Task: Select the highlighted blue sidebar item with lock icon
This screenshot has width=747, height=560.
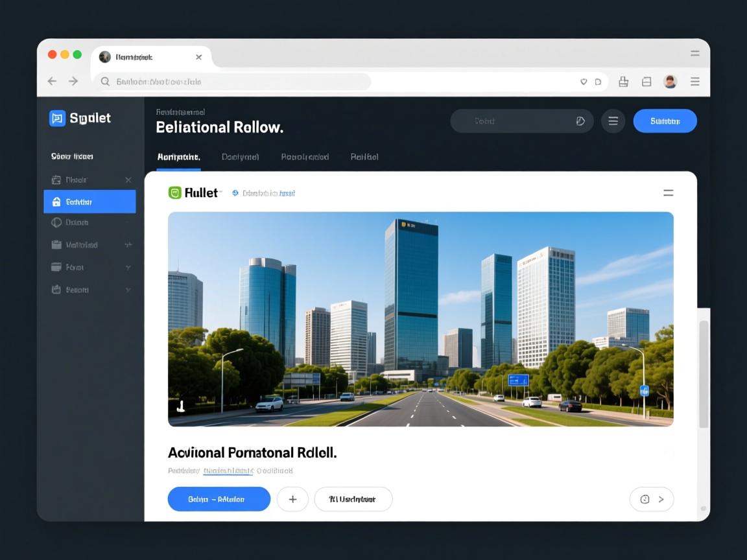Action: point(89,202)
